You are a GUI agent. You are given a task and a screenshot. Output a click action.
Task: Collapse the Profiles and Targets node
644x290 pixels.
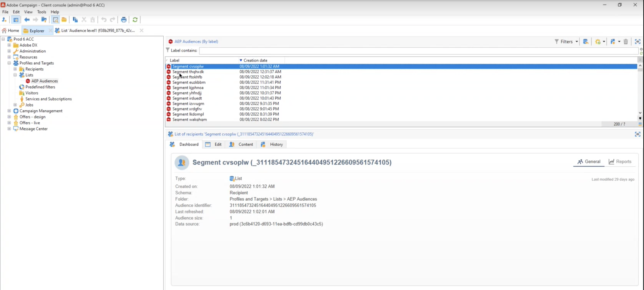coord(9,63)
